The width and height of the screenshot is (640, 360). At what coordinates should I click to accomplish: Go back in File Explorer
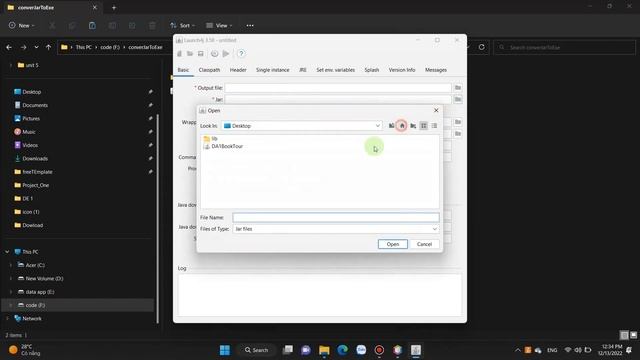(x=9, y=47)
